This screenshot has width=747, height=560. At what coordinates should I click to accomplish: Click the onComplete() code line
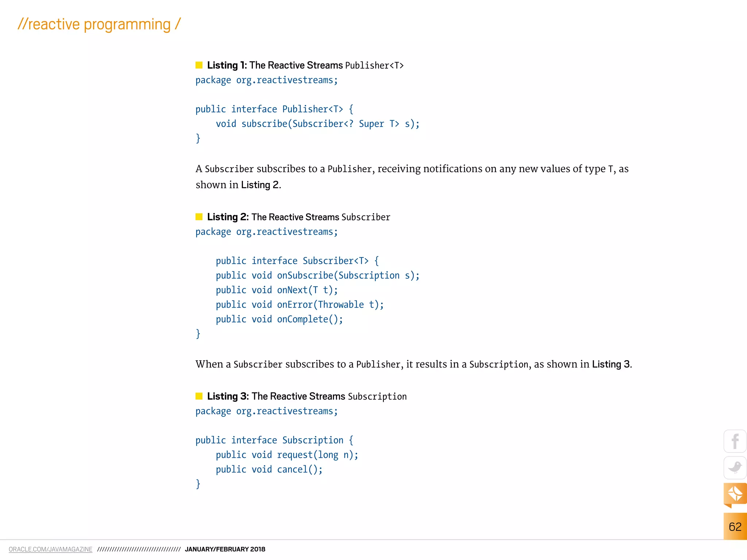279,319
